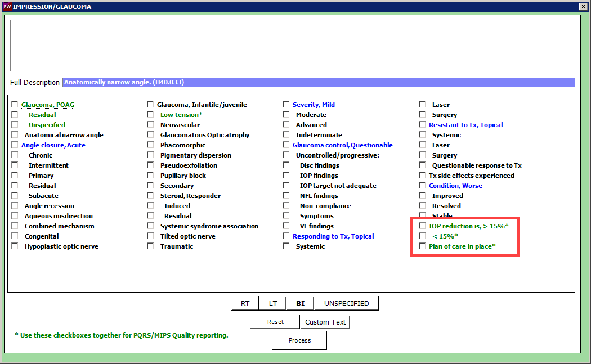
Task: Click the Reset button
Action: 275,322
